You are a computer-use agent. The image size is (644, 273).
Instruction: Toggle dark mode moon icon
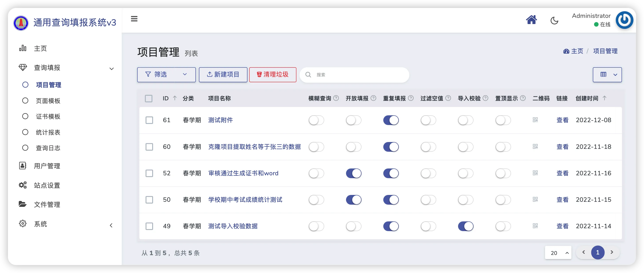pyautogui.click(x=554, y=21)
